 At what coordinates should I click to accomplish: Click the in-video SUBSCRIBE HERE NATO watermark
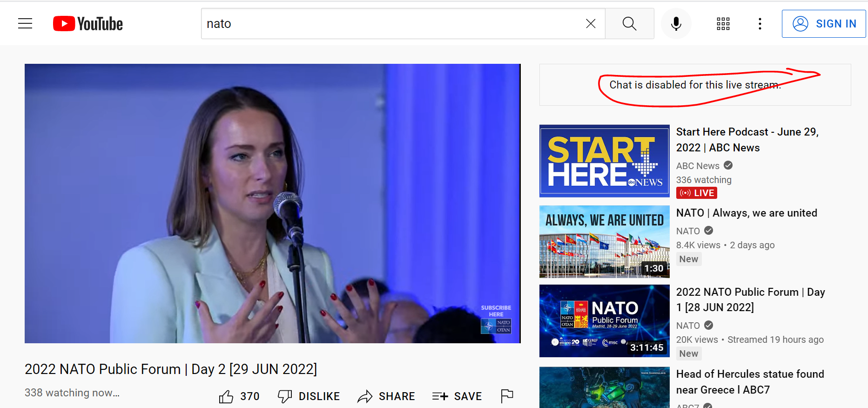coord(496,319)
